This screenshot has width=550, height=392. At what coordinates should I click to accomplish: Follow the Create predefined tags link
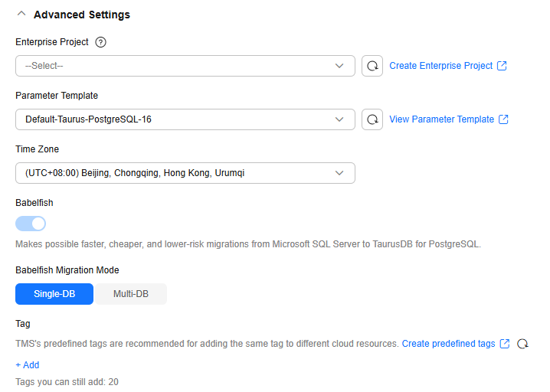point(448,344)
